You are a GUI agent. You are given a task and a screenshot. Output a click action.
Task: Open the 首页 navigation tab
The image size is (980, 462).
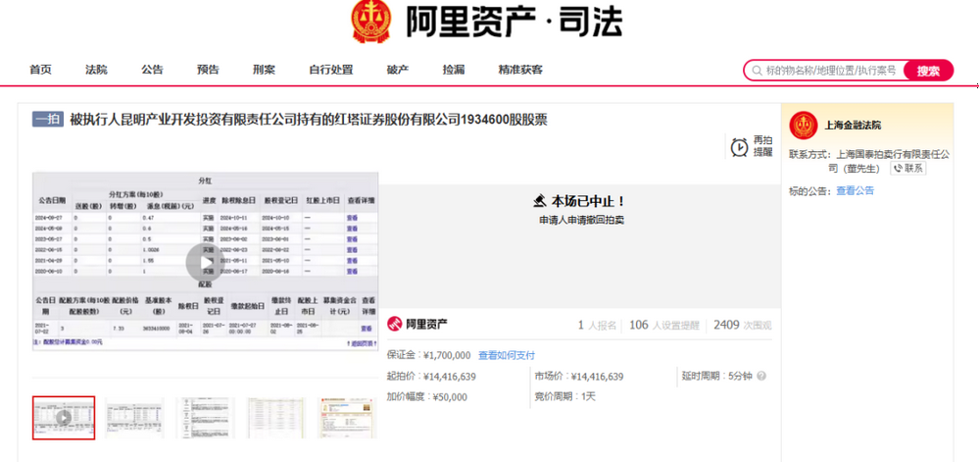coord(40,70)
